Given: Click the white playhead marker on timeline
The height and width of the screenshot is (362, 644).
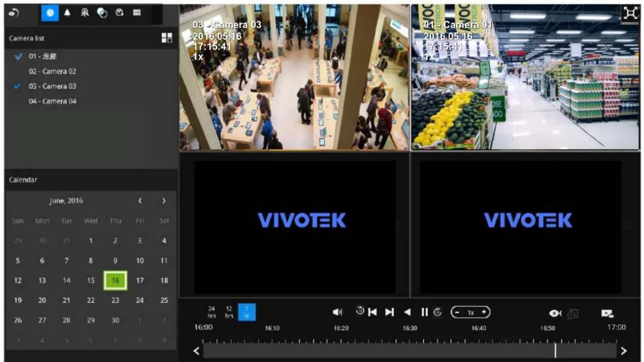Looking at the screenshot, I should pos(555,350).
